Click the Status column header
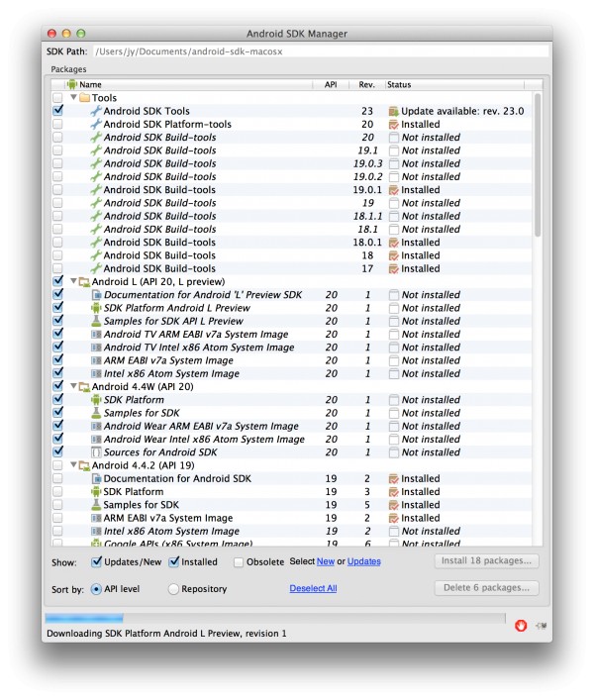 [454, 85]
